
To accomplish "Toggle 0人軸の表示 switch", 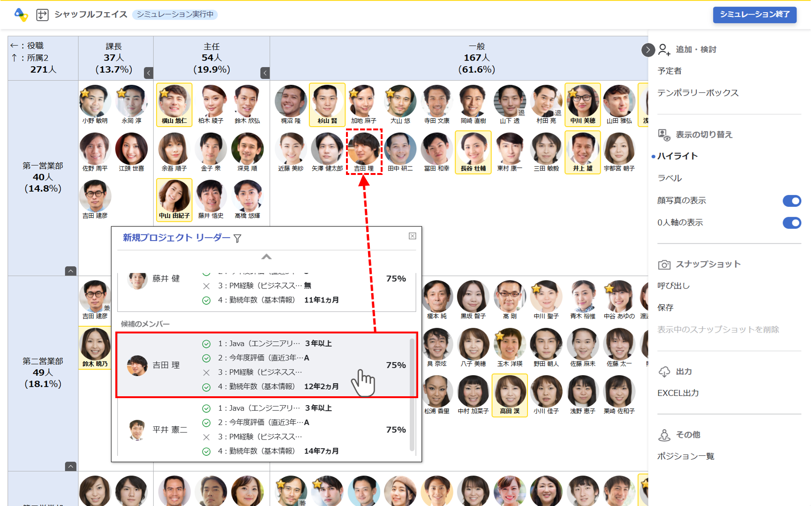I will pos(791,223).
